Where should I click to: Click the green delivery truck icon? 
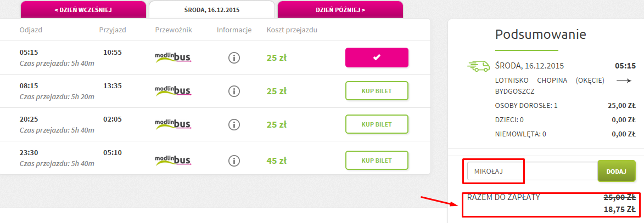pos(479,66)
